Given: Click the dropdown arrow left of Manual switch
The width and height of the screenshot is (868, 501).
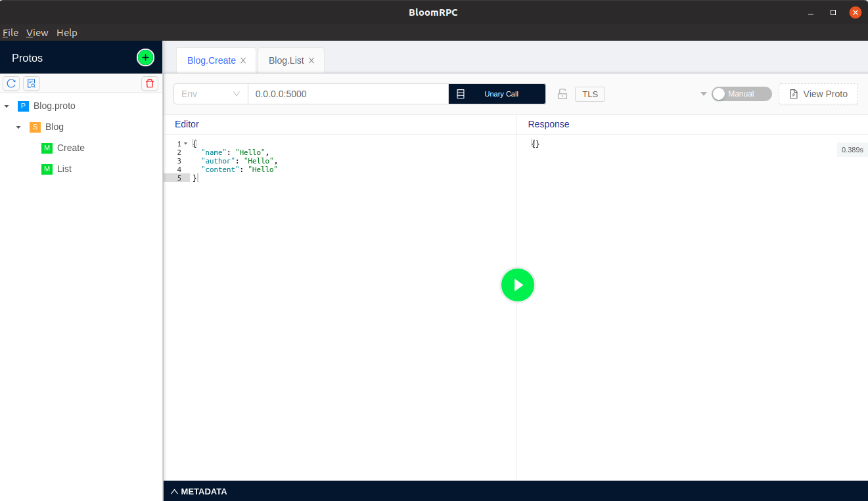Looking at the screenshot, I should point(704,94).
